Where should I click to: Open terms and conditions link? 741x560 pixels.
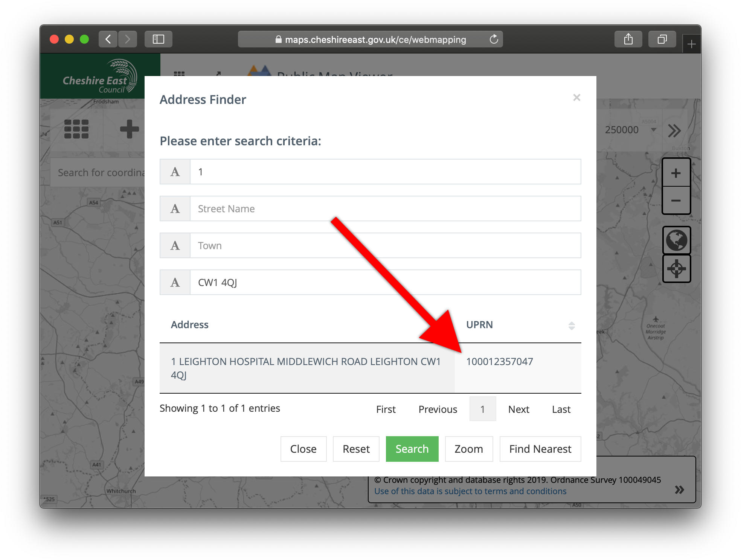point(470,491)
